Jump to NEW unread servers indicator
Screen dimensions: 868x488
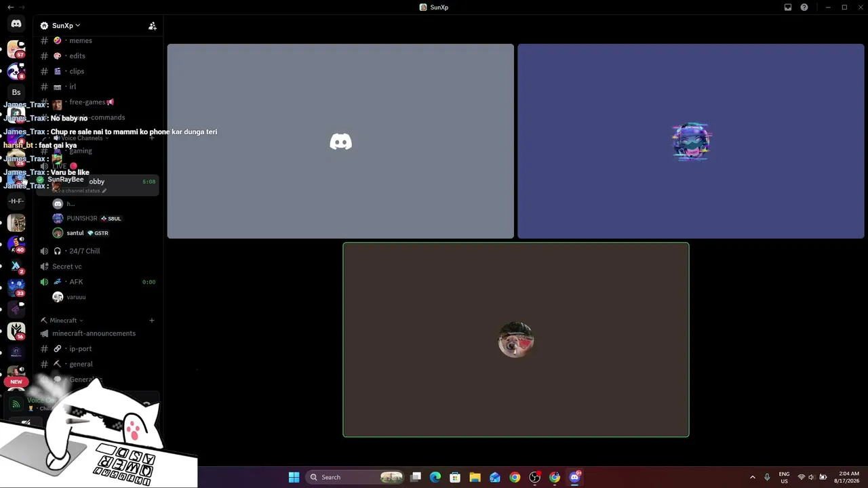16,382
